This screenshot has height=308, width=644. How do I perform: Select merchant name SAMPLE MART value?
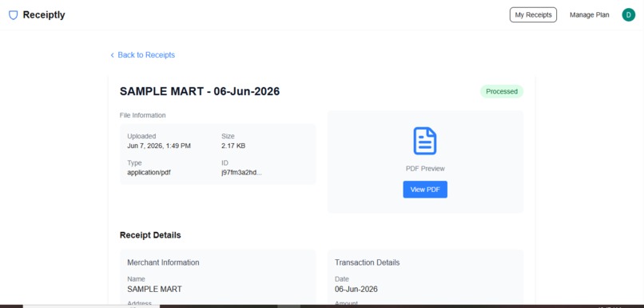tap(154, 289)
